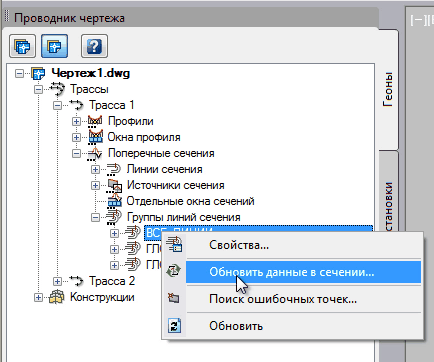Screen dimensions: 434x362
Task: Collapse the Поперечные сечения node
Action: [76, 153]
